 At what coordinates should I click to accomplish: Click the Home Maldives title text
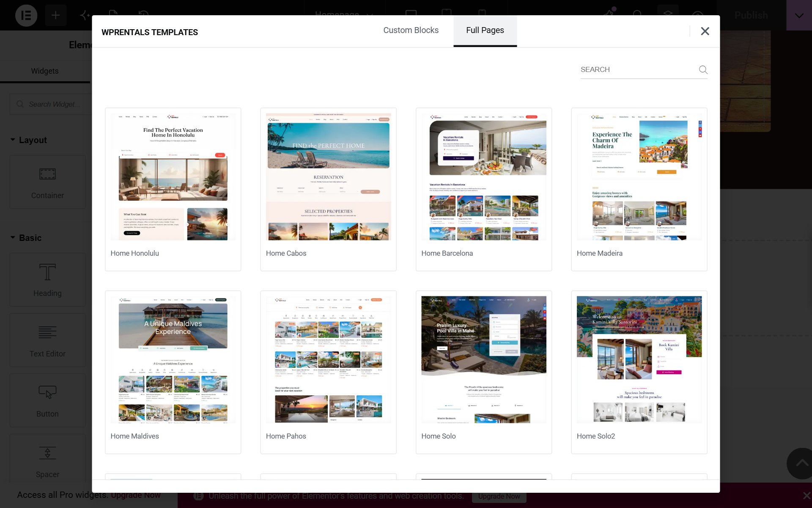coord(135,436)
